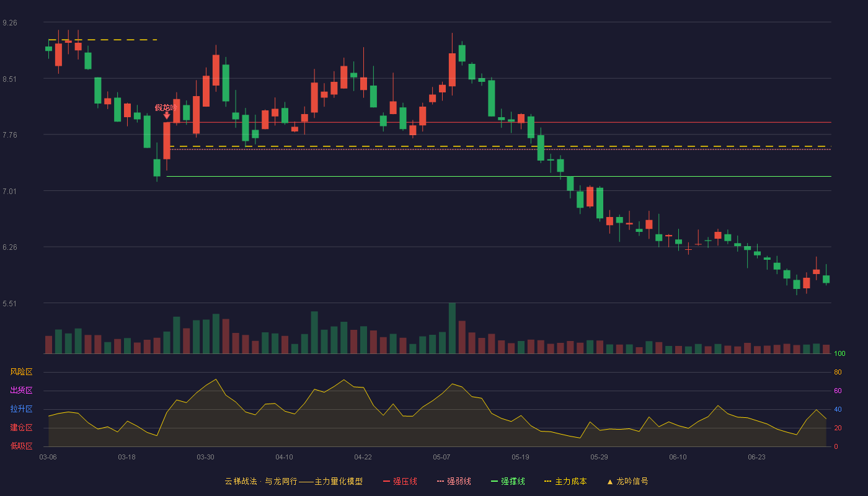The image size is (868, 496).
Task: Click the red down arrow under 假龙吟
Action: click(x=167, y=115)
